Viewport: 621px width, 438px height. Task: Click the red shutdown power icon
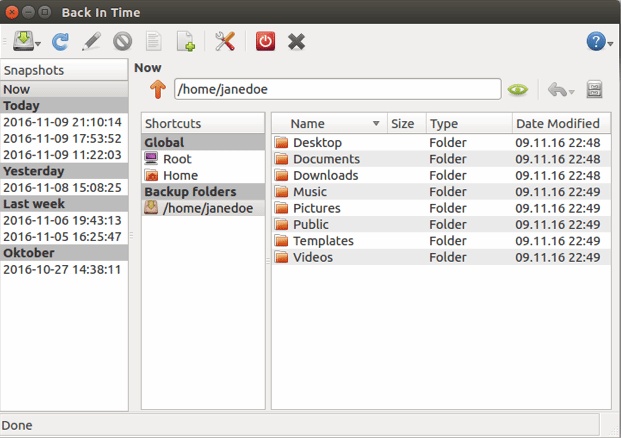click(x=265, y=41)
